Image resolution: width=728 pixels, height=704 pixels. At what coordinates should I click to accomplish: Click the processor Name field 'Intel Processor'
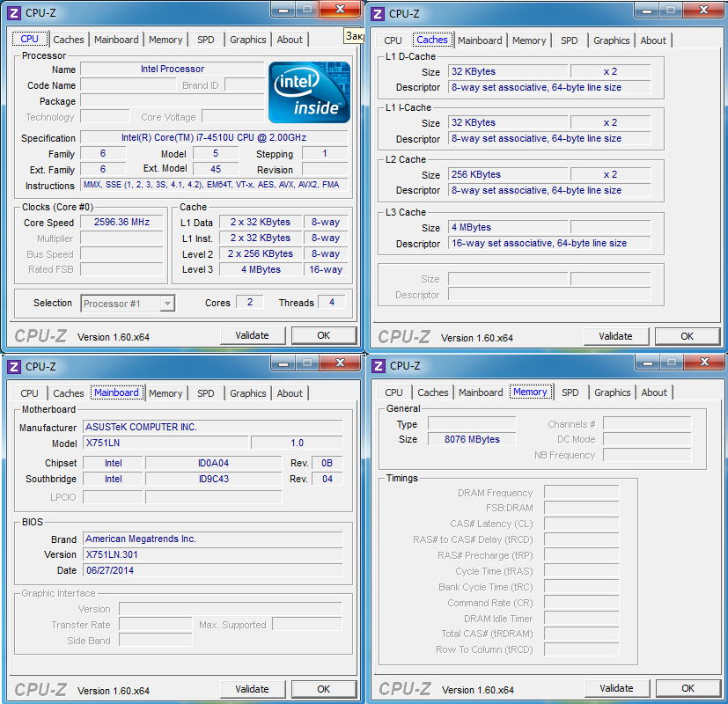[173, 69]
